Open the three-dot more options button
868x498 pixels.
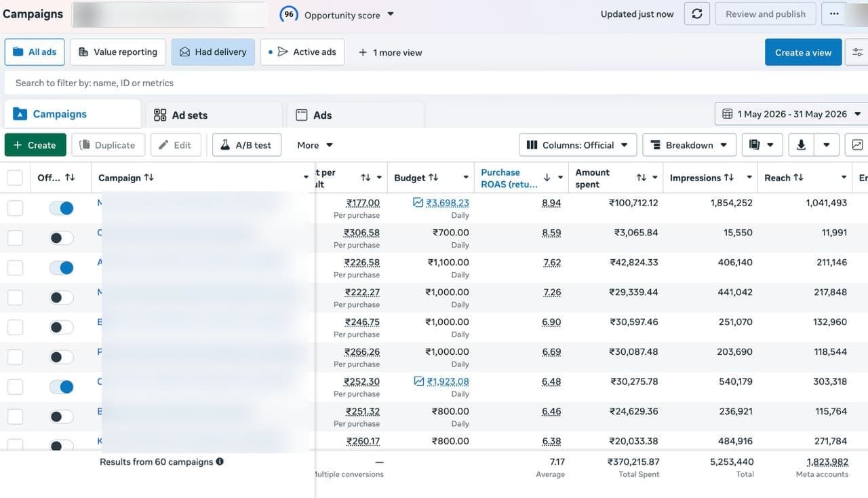pos(833,14)
